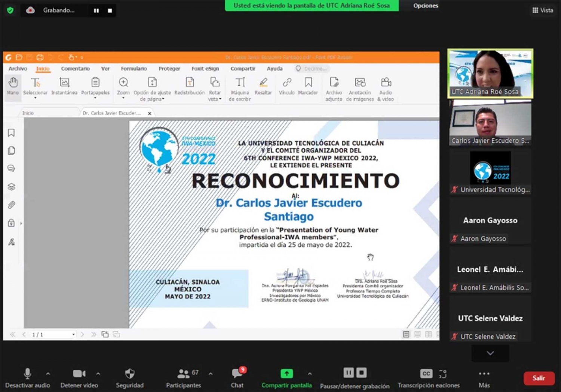Click Rotar vista tool
The image size is (561, 392).
click(215, 89)
